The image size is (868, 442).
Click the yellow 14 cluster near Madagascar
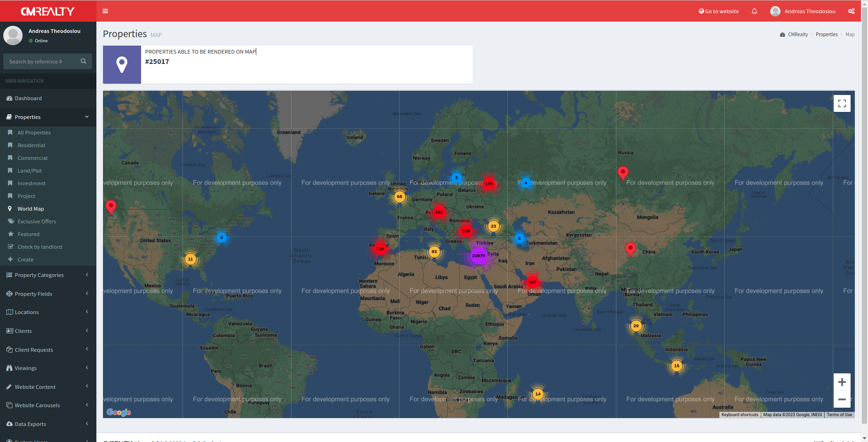tap(538, 394)
